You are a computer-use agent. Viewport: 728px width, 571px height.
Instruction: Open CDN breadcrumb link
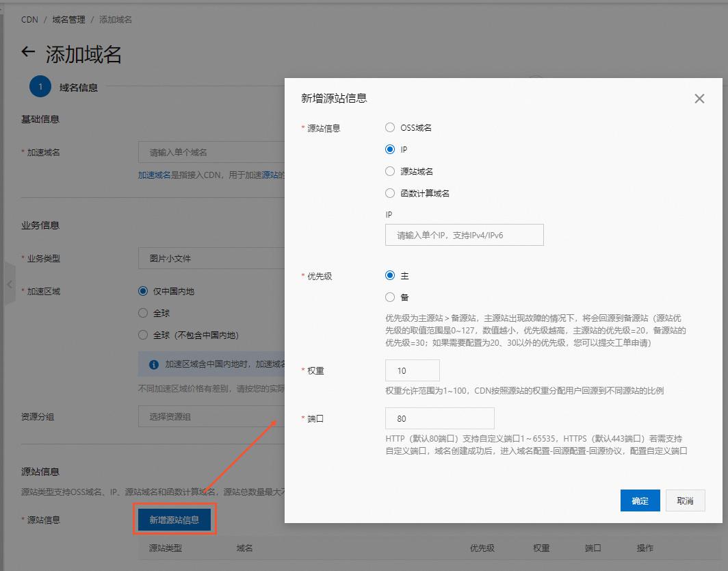click(29, 21)
